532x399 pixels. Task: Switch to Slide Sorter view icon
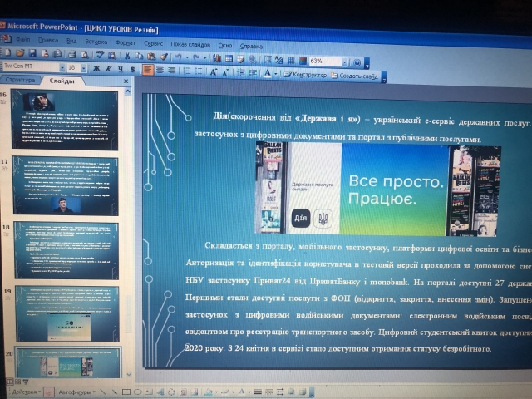click(18, 382)
